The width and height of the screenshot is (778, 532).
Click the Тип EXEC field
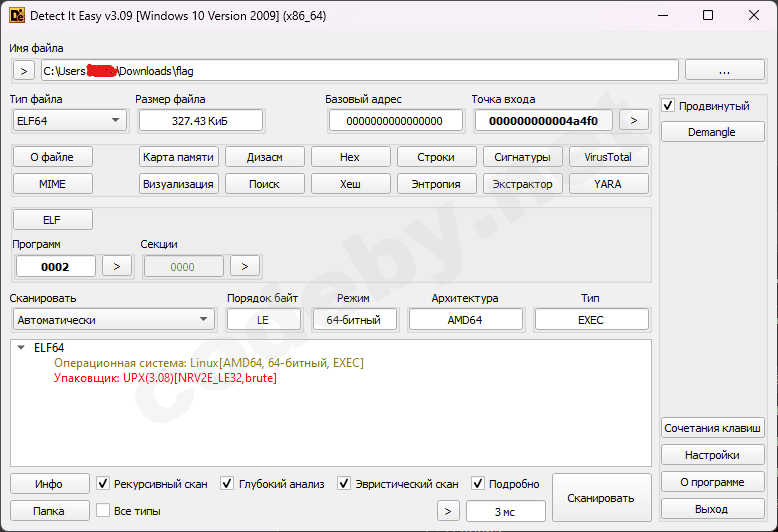[591, 320]
